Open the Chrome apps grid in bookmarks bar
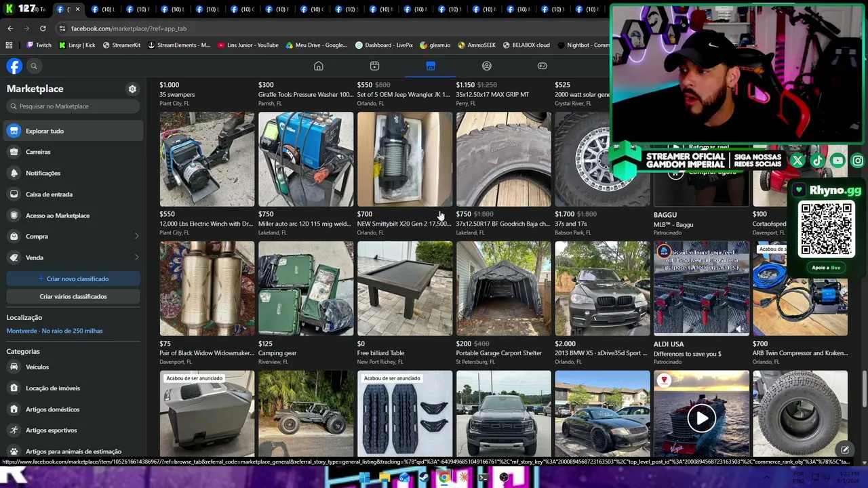The height and width of the screenshot is (488, 868). pyautogui.click(x=9, y=45)
